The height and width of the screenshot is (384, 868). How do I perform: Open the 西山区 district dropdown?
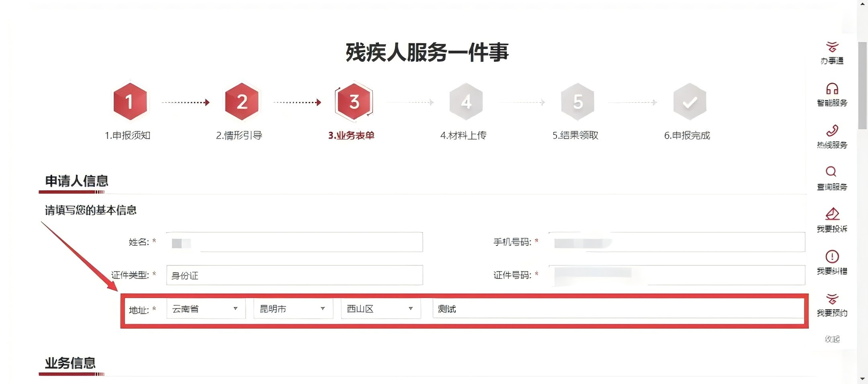381,309
